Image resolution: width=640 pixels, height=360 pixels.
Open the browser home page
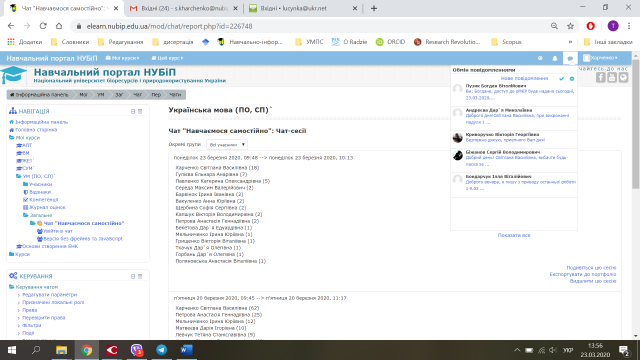click(59, 26)
